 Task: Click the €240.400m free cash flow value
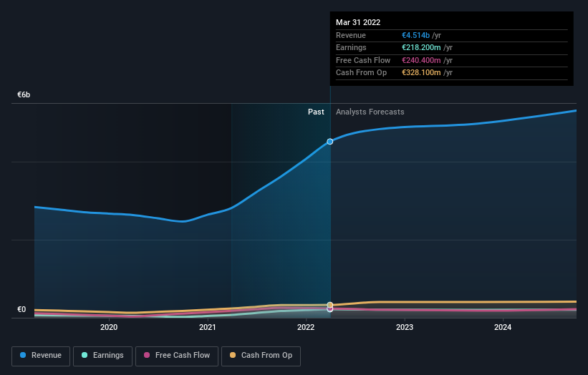click(421, 60)
